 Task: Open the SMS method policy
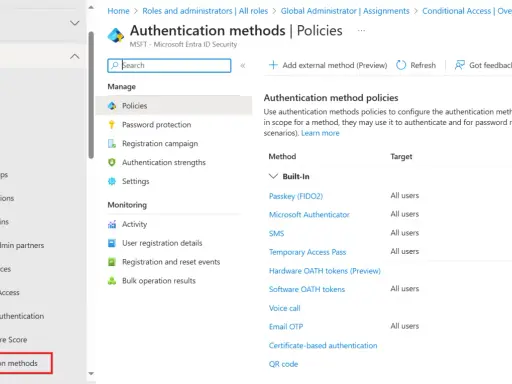tap(276, 233)
